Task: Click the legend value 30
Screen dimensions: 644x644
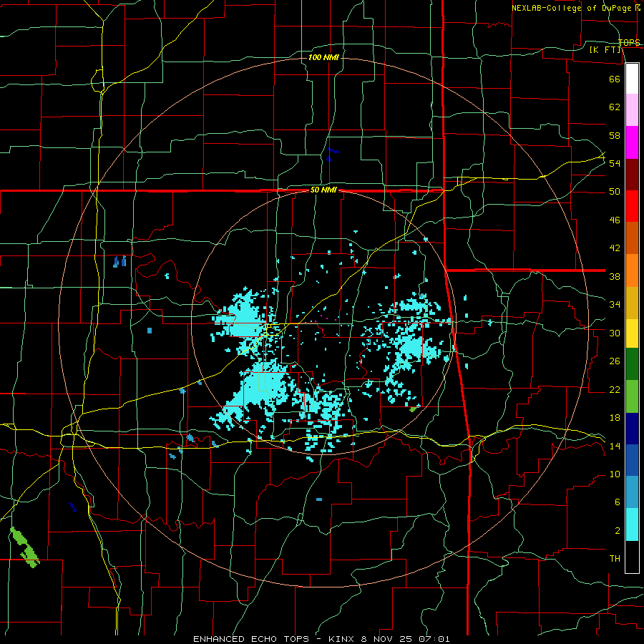Action: pyautogui.click(x=615, y=333)
